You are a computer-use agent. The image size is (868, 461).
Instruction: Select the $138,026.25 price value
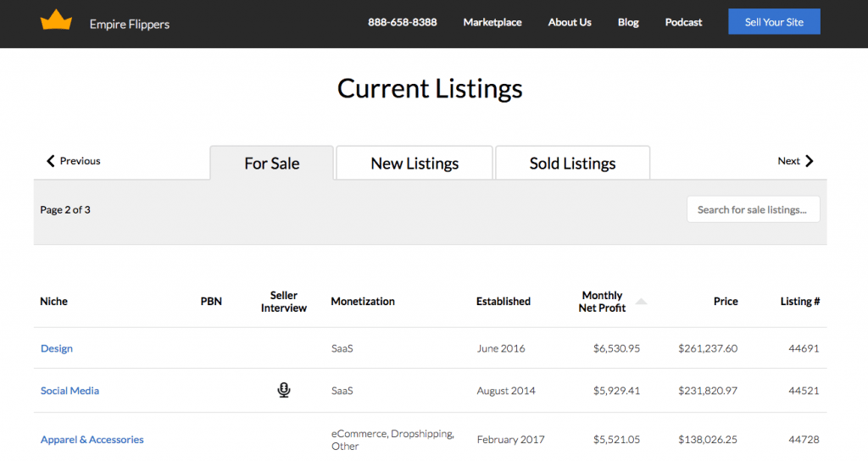point(708,440)
